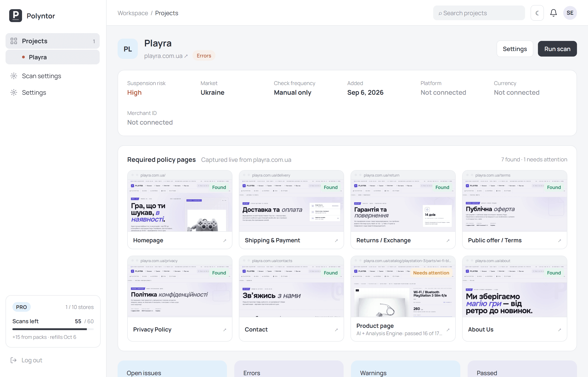Viewport: 588px width, 377px height.
Task: Open Returns / Exchange external arrow
Action: tap(448, 241)
